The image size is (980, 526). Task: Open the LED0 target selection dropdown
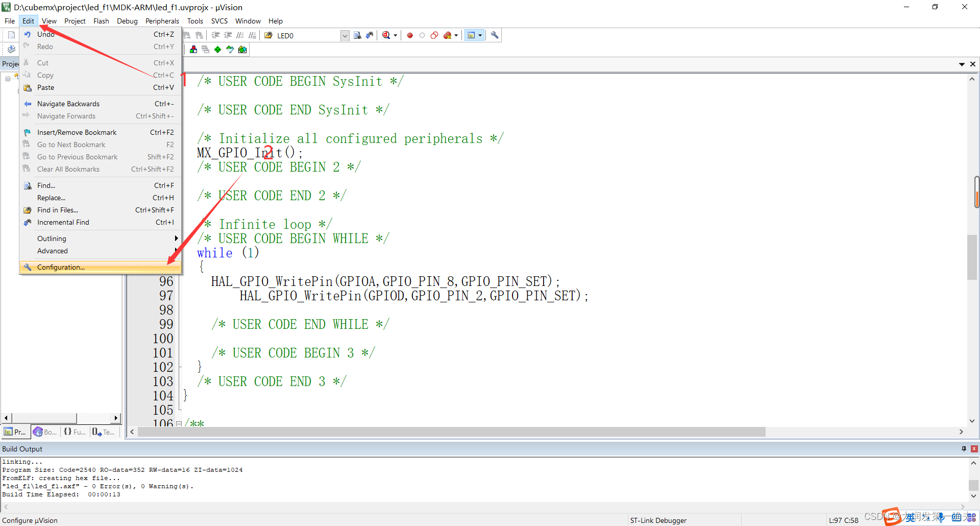(345, 35)
